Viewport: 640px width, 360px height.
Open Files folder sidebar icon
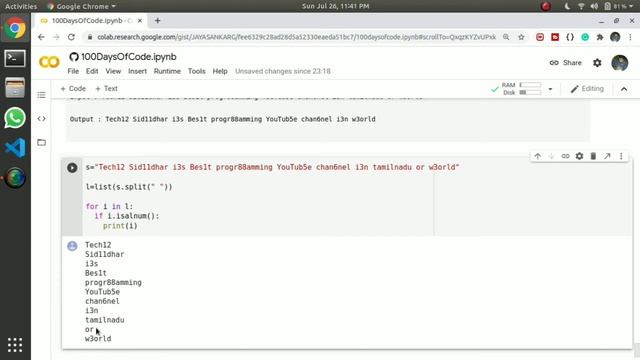tap(41, 142)
